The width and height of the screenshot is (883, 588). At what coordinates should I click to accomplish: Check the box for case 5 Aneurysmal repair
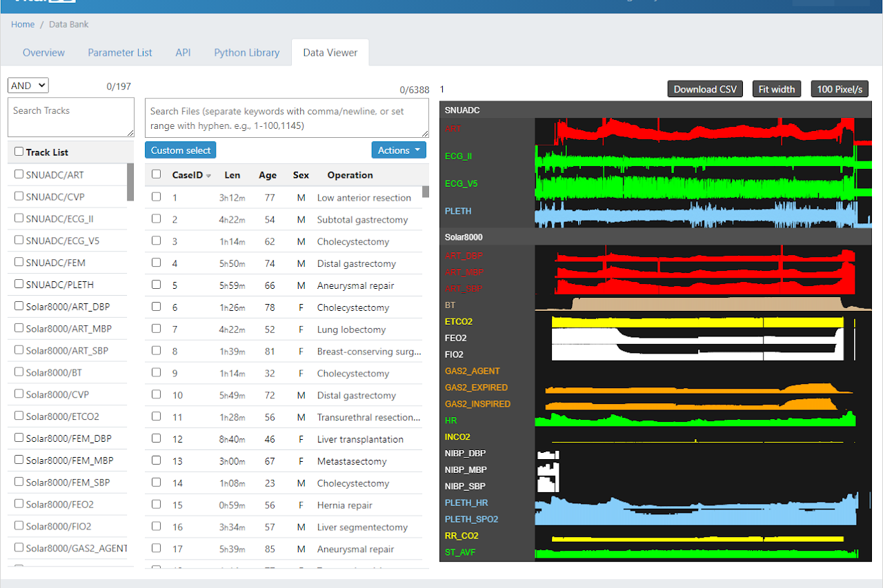pos(156,285)
